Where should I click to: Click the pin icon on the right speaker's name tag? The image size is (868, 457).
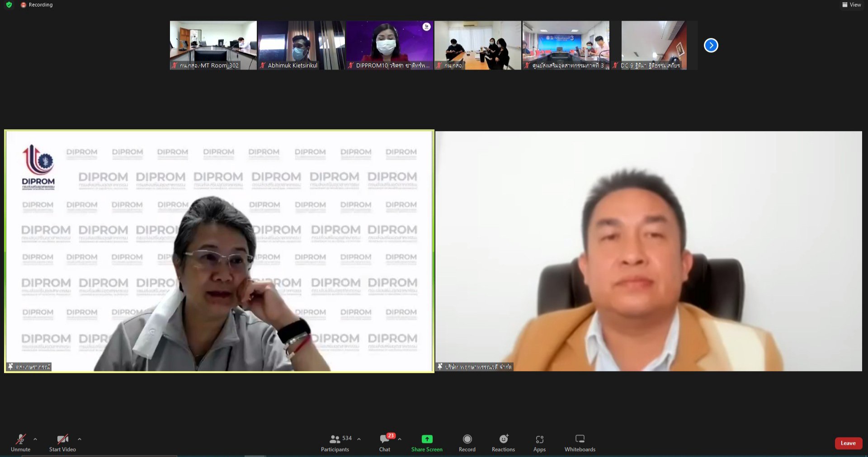440,367
